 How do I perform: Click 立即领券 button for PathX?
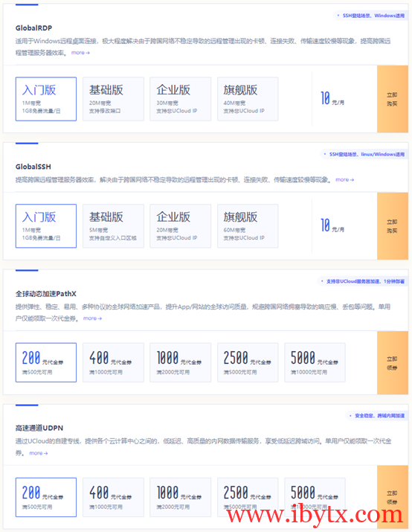[x=393, y=362]
